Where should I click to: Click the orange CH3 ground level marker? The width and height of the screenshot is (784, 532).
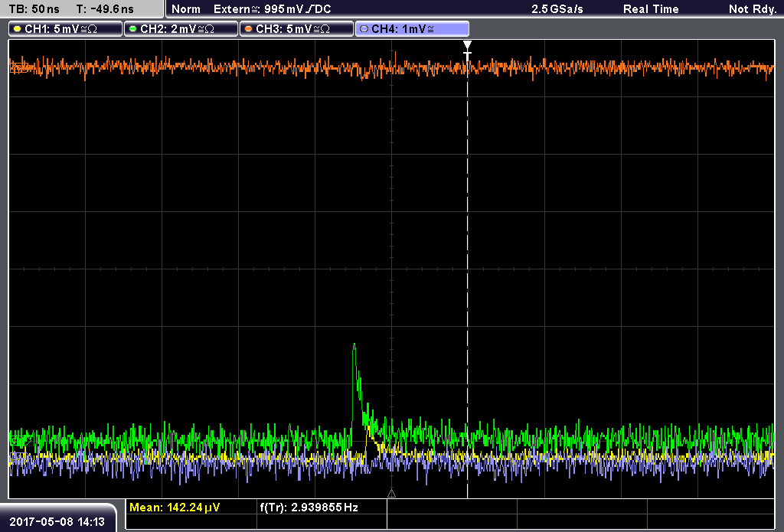click(19, 67)
